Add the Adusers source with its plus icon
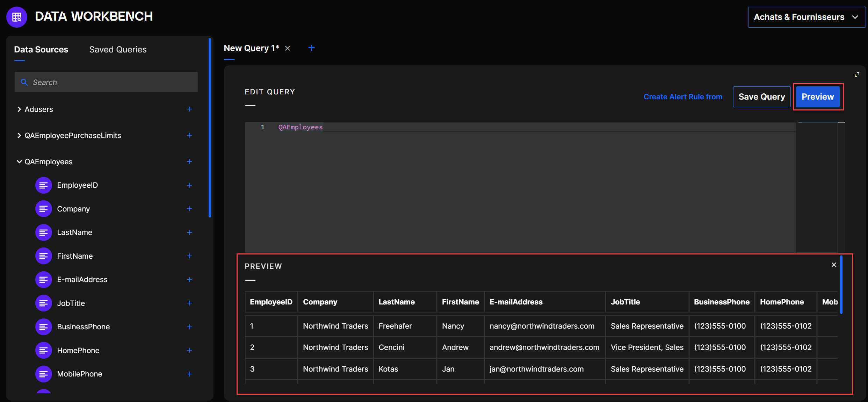This screenshot has width=868, height=402. pyautogui.click(x=189, y=109)
